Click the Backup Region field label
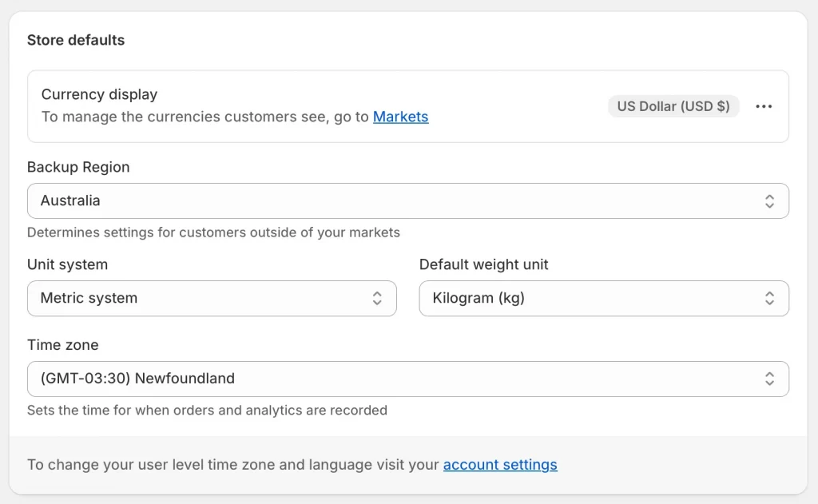The height and width of the screenshot is (504, 818). tap(78, 167)
